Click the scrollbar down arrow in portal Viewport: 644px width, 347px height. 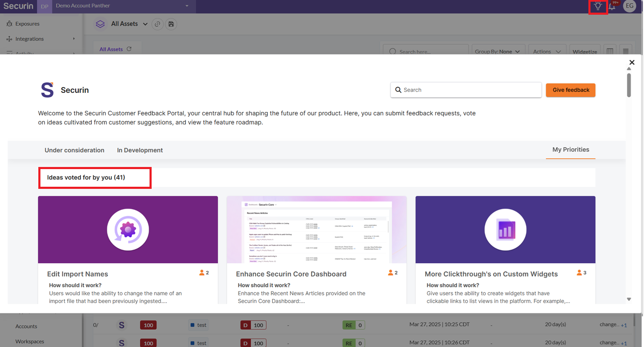(629, 299)
